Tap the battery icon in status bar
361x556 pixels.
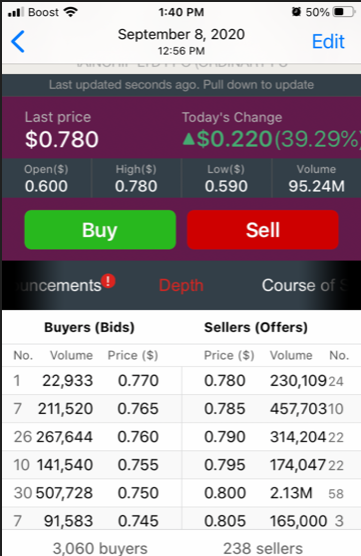point(344,12)
